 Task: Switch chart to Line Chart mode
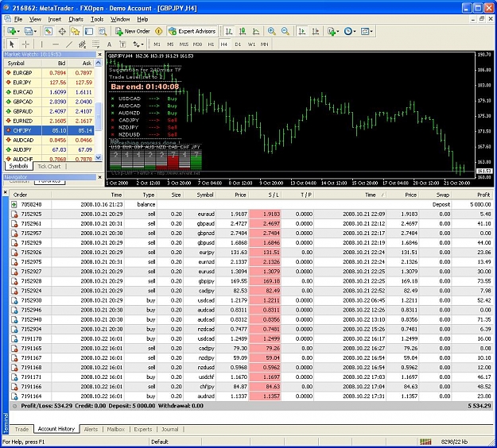pyautogui.click(x=256, y=31)
